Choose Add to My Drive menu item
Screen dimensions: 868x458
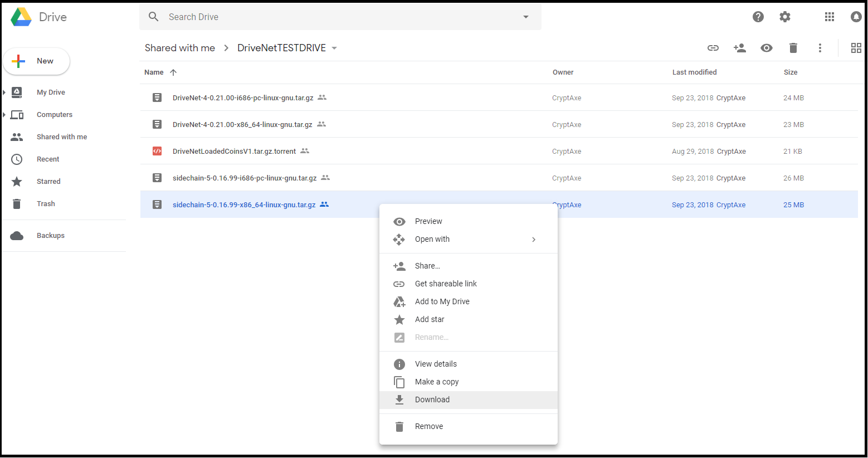pos(469,301)
